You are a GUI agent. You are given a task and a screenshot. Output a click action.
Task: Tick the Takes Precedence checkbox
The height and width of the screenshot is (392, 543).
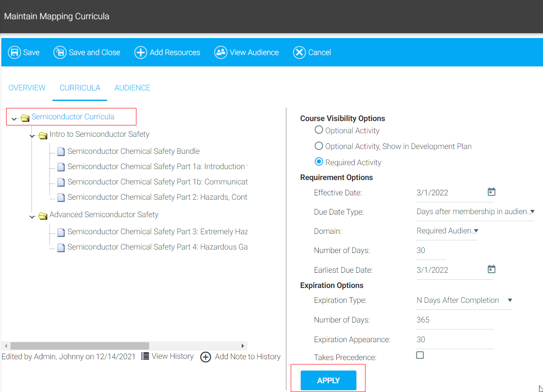point(420,355)
